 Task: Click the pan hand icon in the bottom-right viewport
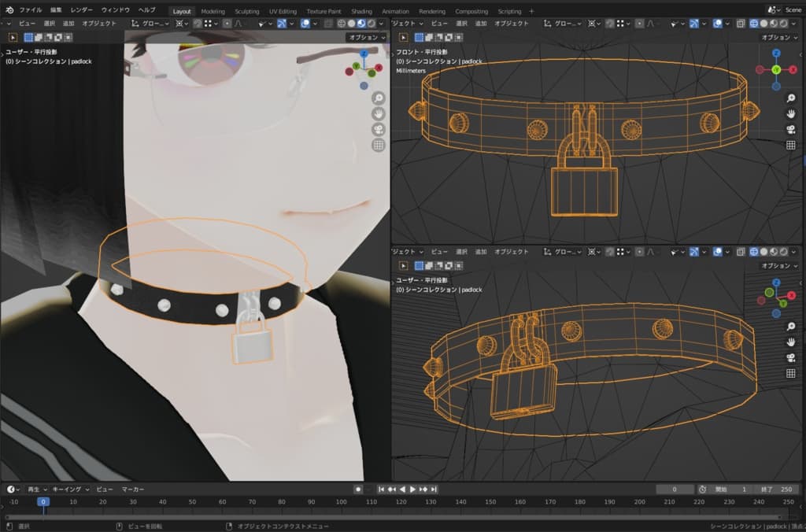pyautogui.click(x=790, y=342)
